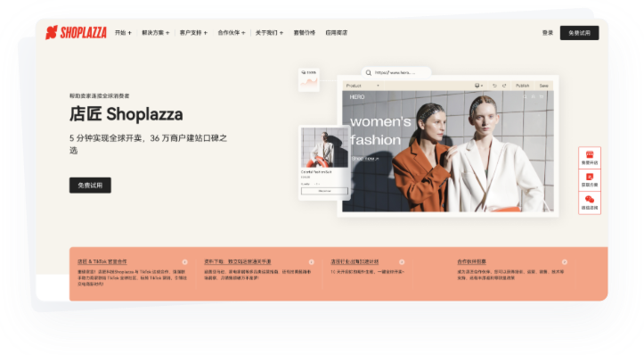The image size is (644, 355).
Task: Open the 应用商店 menu item
Action: click(337, 32)
